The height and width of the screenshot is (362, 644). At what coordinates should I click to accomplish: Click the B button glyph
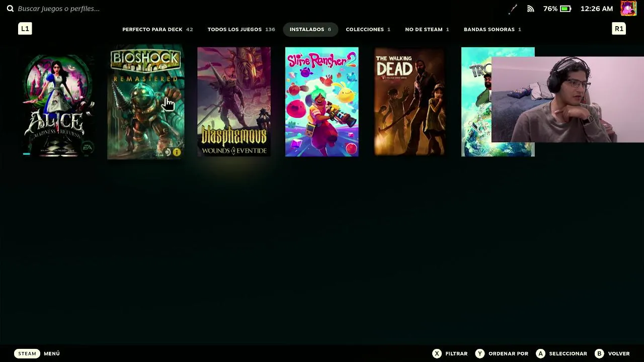[x=599, y=353]
